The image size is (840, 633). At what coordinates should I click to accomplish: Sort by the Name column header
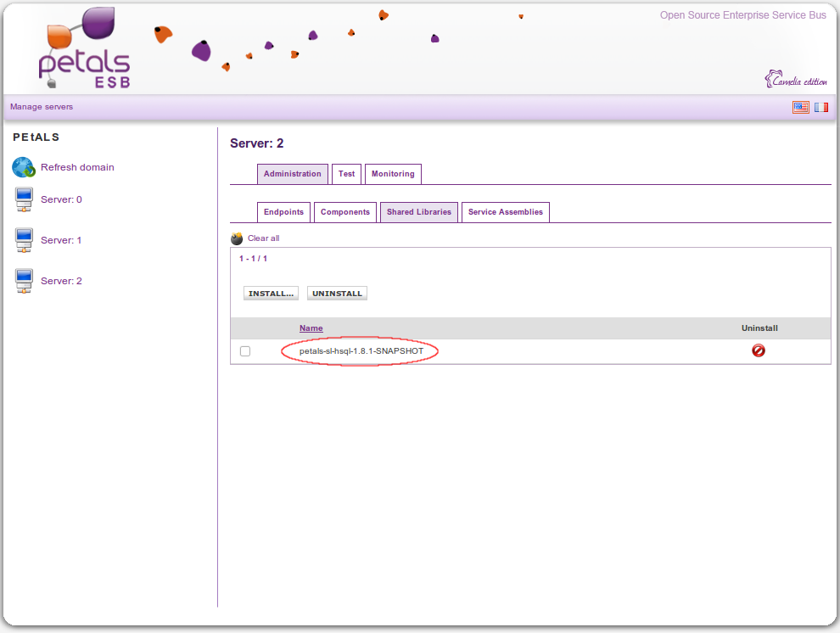(x=311, y=328)
